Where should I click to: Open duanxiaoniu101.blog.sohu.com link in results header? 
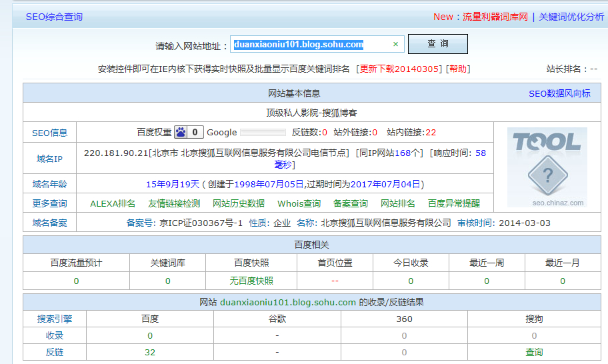[x=288, y=303]
